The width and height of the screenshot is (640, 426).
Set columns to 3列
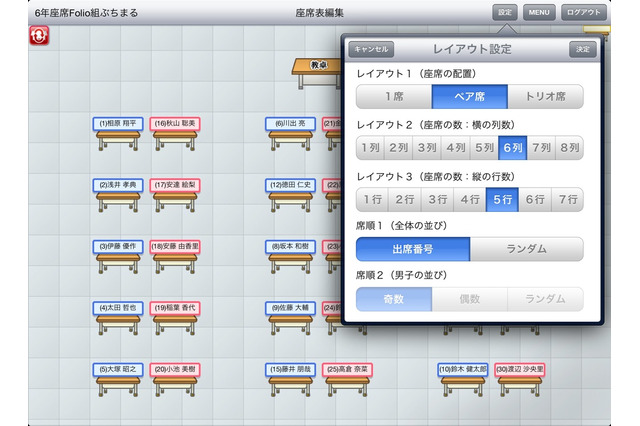pyautogui.click(x=427, y=148)
